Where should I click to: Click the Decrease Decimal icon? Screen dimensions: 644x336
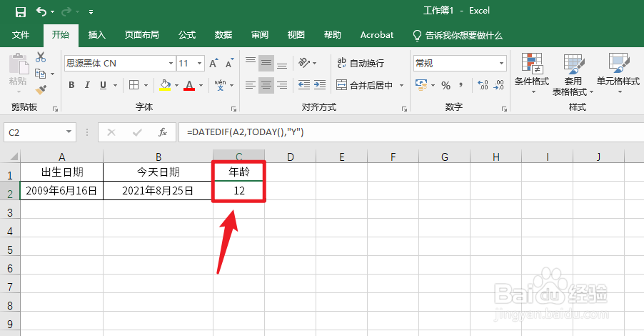[x=499, y=85]
